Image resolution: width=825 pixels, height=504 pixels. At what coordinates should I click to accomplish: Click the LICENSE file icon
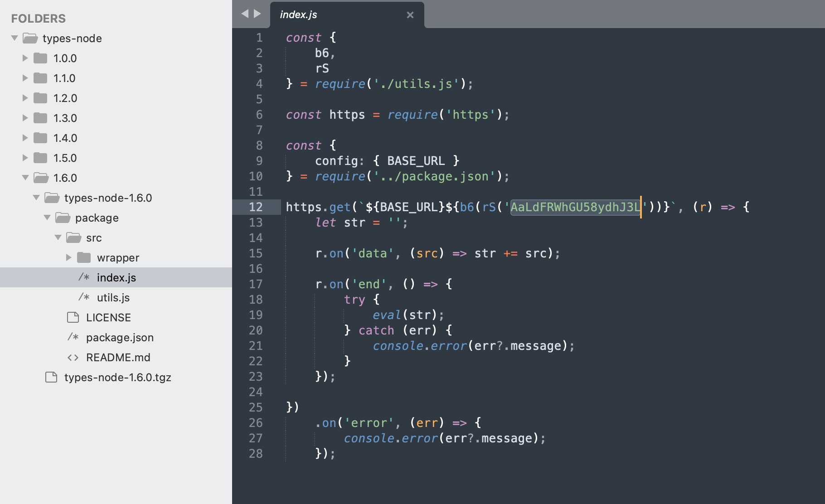click(x=73, y=317)
